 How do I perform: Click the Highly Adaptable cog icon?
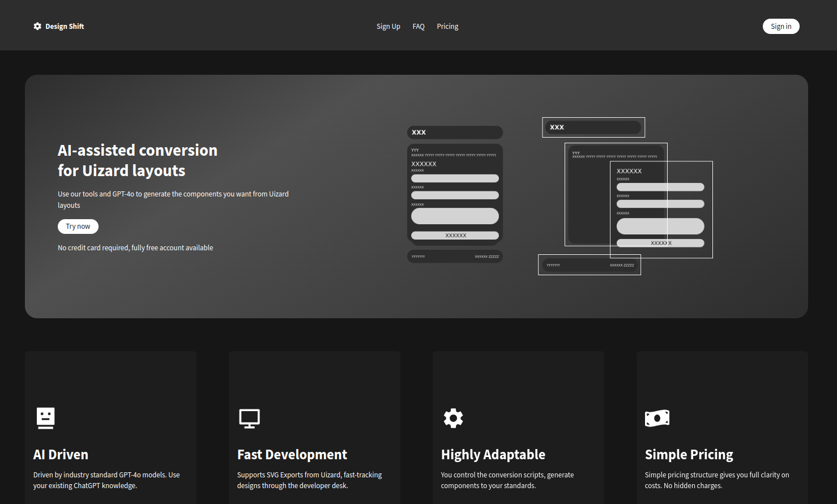[453, 418]
